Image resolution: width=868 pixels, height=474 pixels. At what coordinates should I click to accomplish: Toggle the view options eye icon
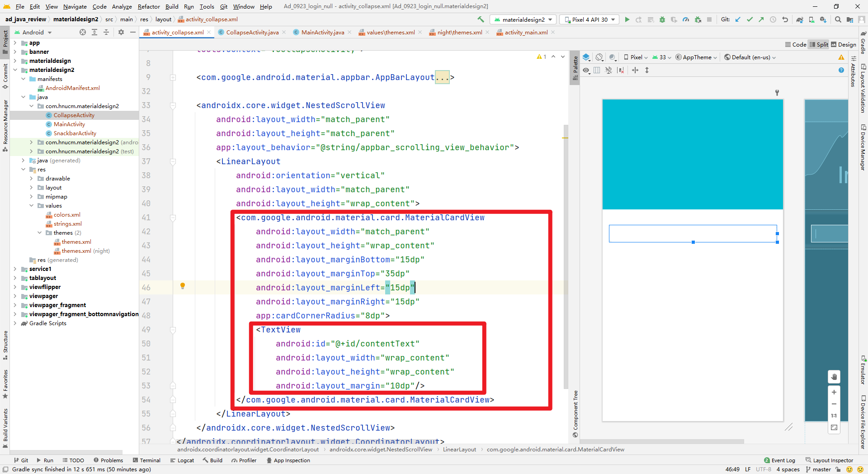point(586,70)
